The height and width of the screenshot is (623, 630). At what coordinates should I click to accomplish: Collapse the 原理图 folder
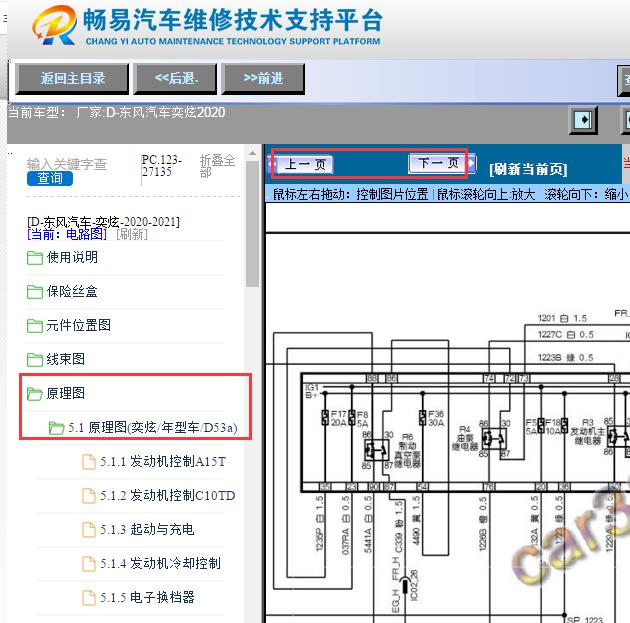point(66,393)
